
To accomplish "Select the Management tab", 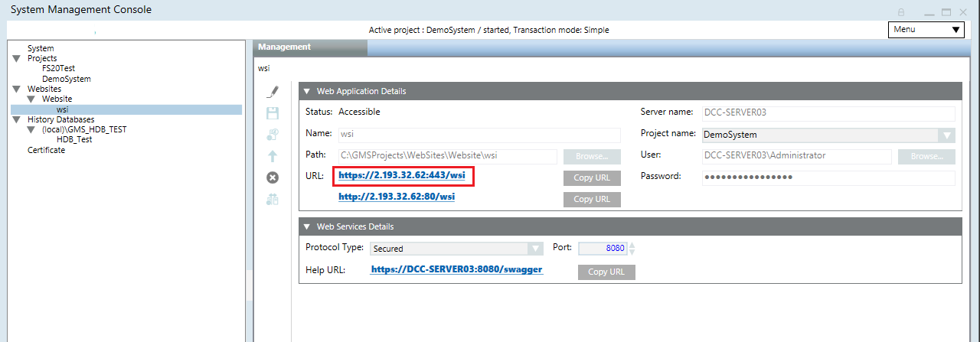I will [x=285, y=47].
